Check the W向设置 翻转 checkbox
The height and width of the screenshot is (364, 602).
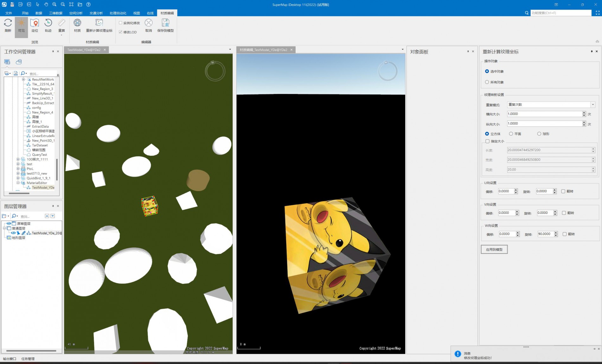coord(564,234)
